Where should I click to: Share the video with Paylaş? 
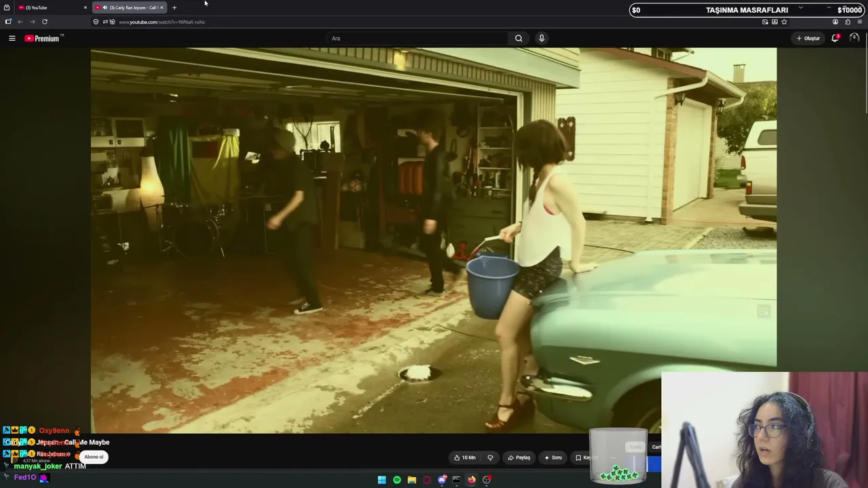click(519, 457)
